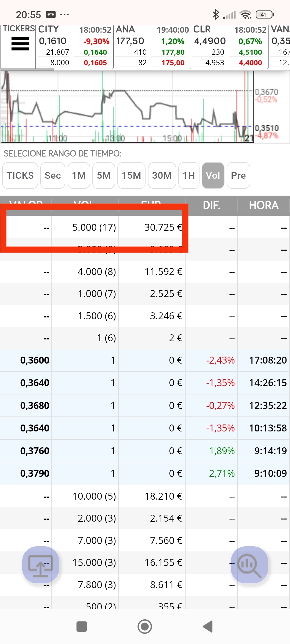
Task: Select the row with volume 1 (6)
Action: pos(145,338)
